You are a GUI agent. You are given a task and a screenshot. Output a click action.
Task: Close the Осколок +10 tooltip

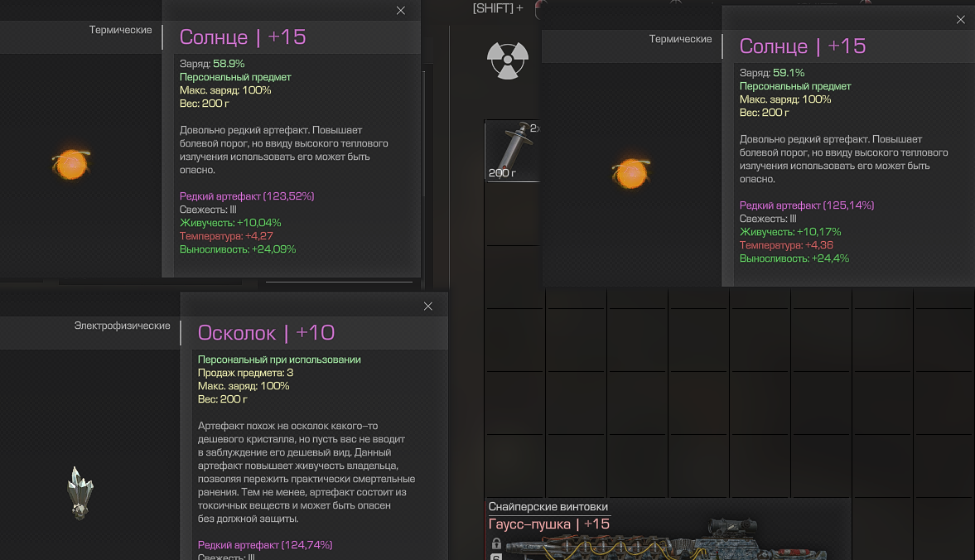tap(427, 307)
